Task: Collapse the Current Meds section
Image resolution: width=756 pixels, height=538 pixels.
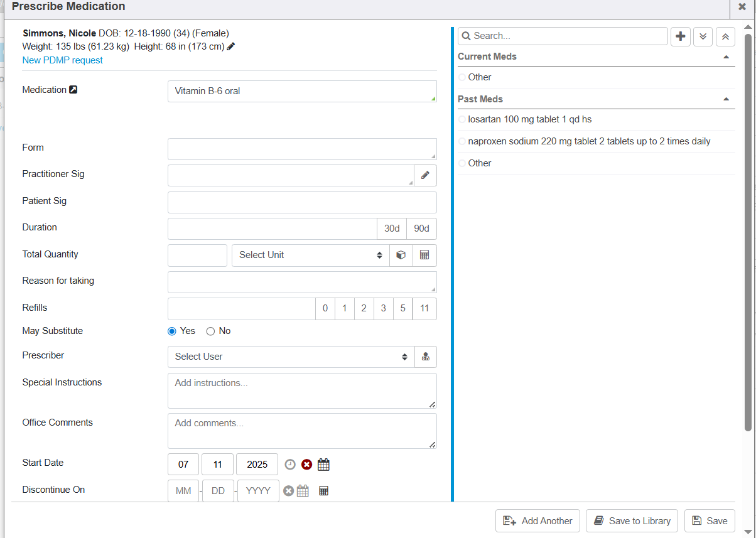Action: coord(726,56)
